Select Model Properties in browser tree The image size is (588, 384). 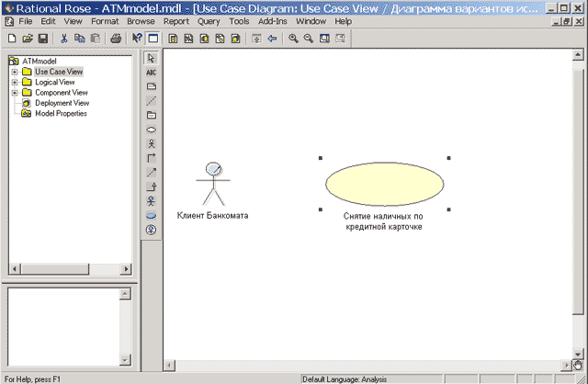pyautogui.click(x=61, y=114)
